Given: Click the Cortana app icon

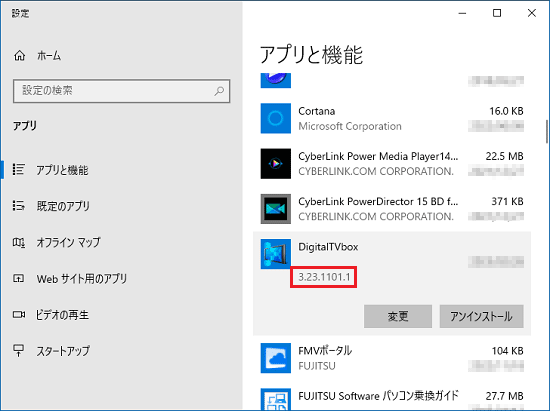Looking at the screenshot, I should [x=276, y=118].
